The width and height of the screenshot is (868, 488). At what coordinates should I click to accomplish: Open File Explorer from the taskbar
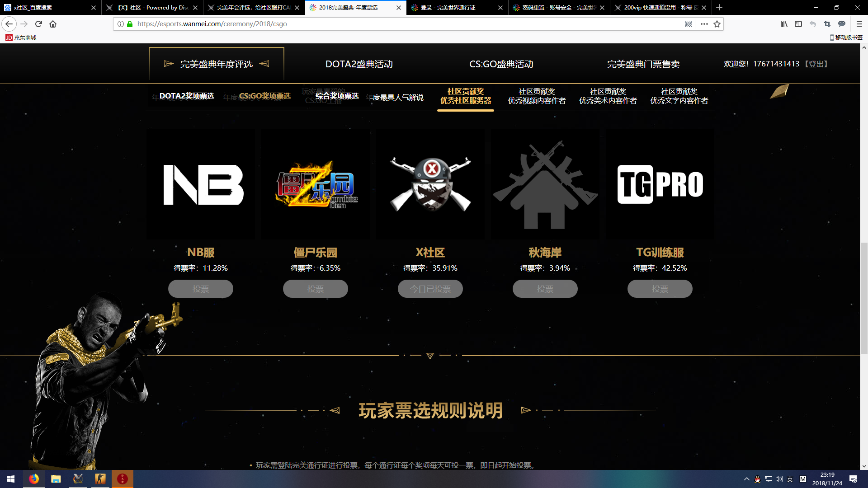(x=56, y=479)
